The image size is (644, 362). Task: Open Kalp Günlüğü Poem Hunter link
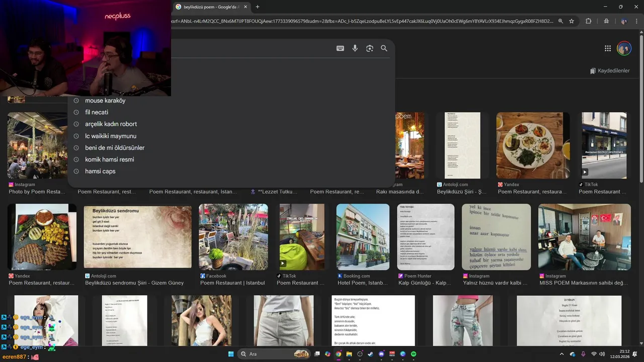point(424,283)
